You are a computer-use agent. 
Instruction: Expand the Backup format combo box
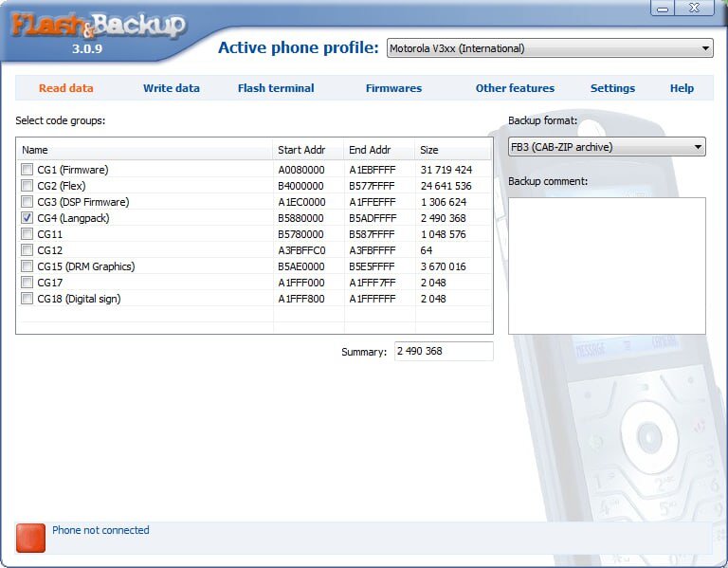607,147
